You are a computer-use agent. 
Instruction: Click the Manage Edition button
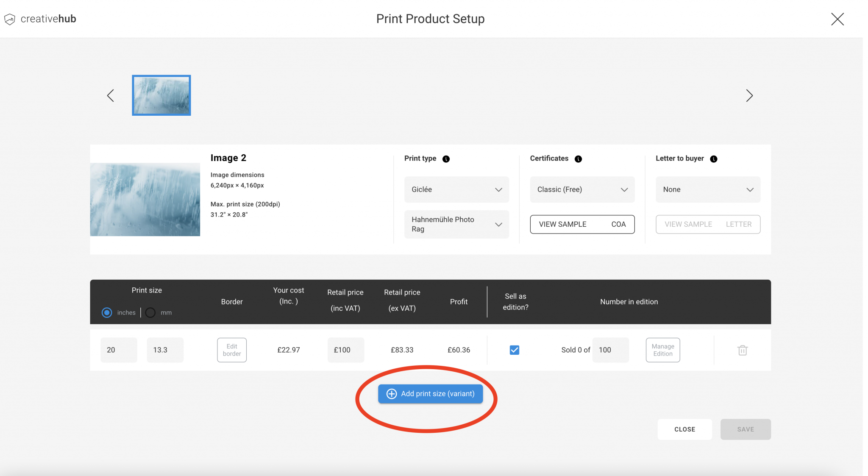coord(662,350)
